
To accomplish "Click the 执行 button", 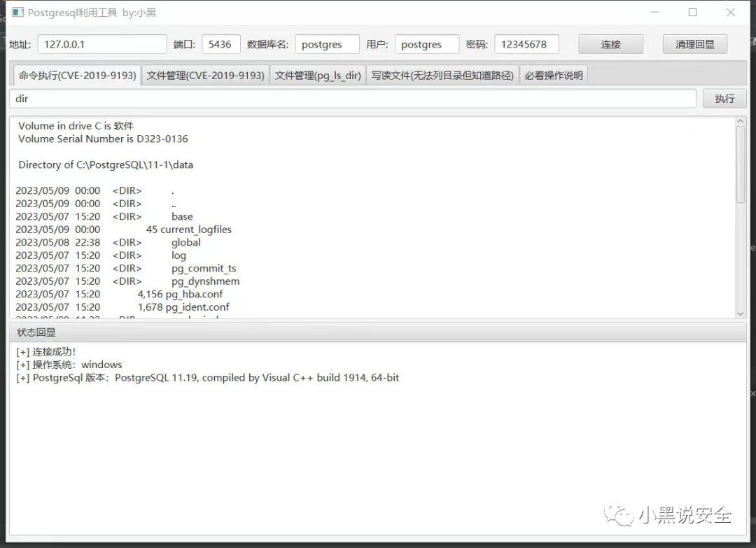I will click(724, 99).
